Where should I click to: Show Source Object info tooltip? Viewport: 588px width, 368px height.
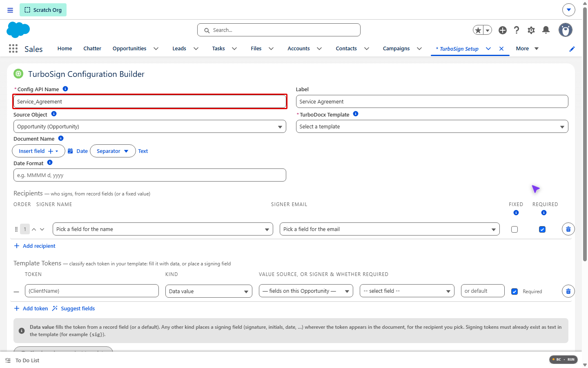54,114
